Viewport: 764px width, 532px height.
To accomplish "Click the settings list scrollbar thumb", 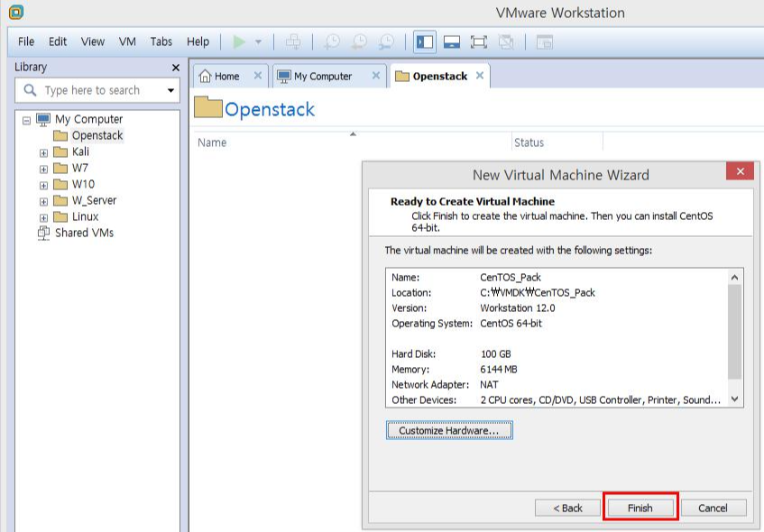I will (x=735, y=332).
